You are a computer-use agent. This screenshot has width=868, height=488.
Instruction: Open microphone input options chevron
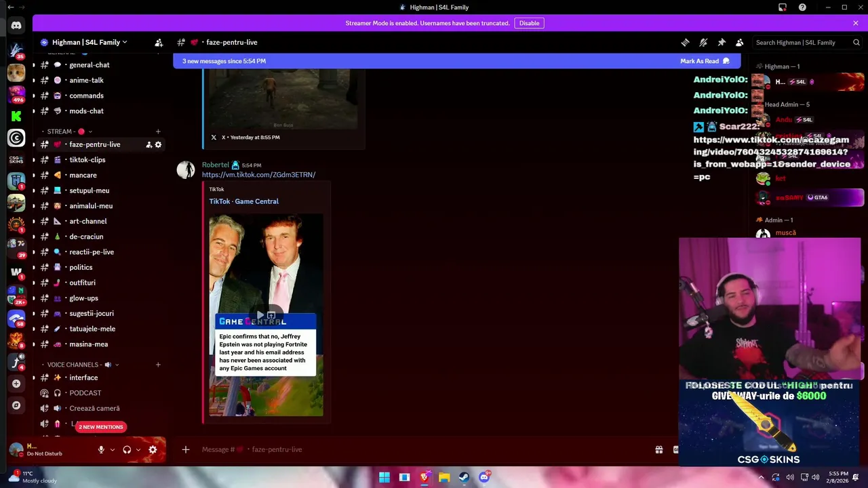(x=113, y=449)
